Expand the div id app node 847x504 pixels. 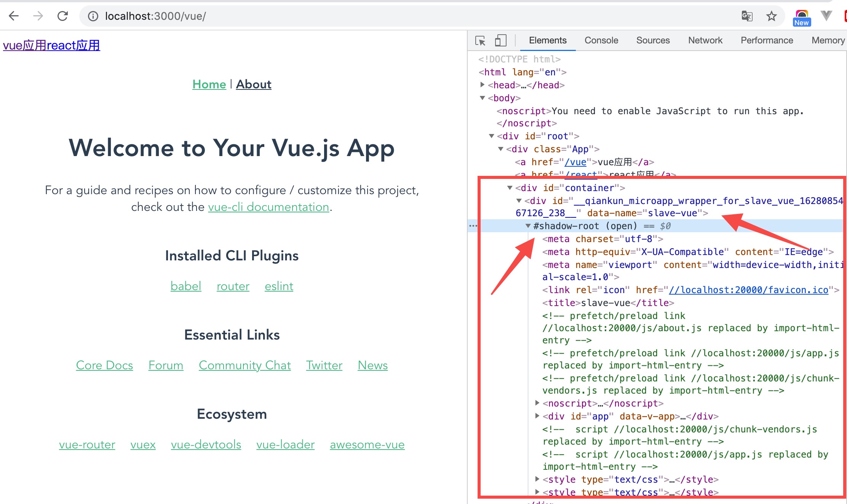coord(537,416)
